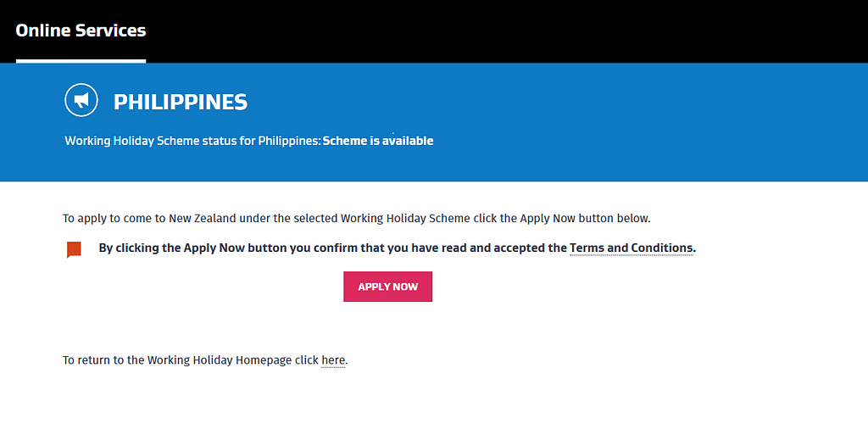Click the orange flag notice icon
Viewport: 868px width, 446px height.
click(x=74, y=249)
